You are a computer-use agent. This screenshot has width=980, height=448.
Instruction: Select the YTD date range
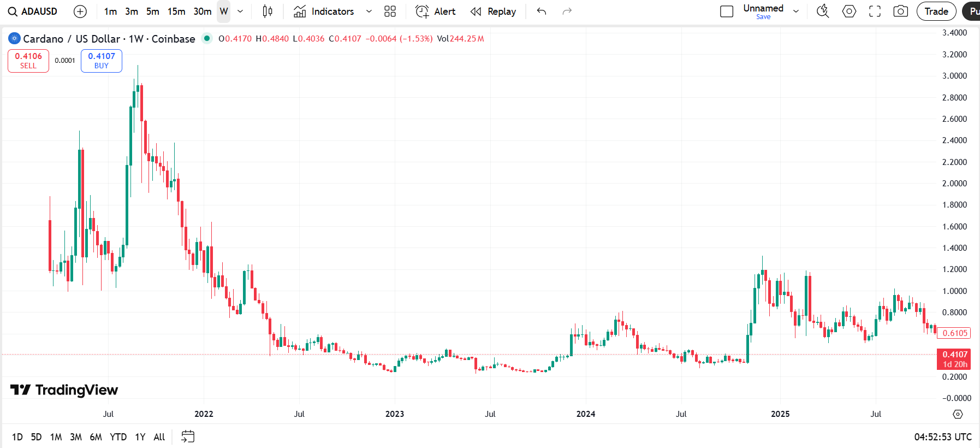[118, 437]
